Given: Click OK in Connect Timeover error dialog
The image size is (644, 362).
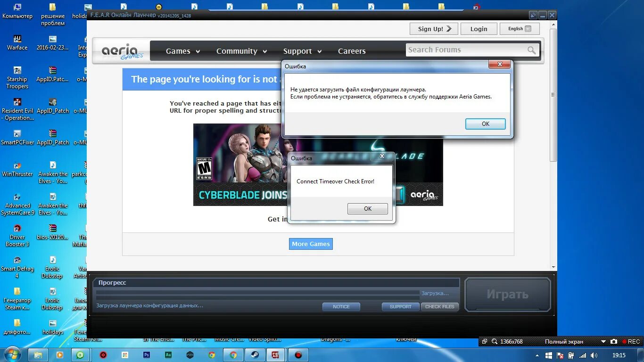Looking at the screenshot, I should click(368, 209).
